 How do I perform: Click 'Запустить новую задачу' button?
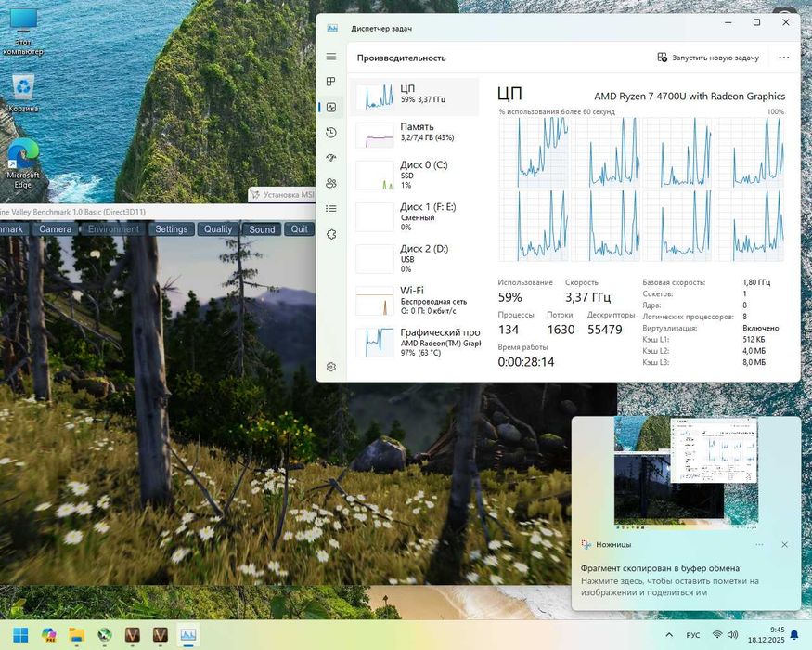coord(708,58)
